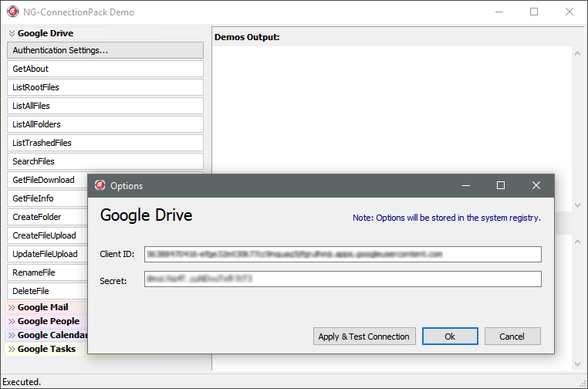588x389 pixels.
Task: Close the NG-ConnectionPack Demo window
Action: (x=569, y=12)
